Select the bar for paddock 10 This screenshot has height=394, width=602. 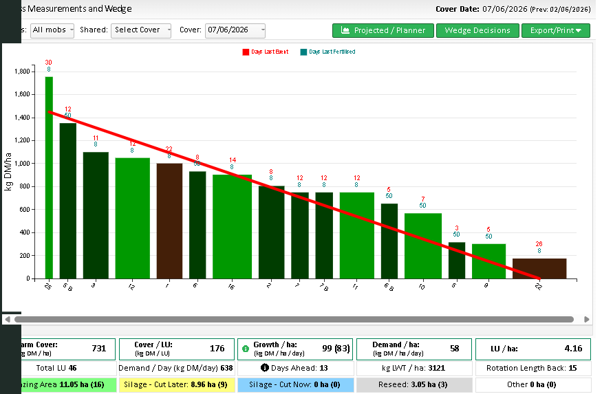[423, 246]
